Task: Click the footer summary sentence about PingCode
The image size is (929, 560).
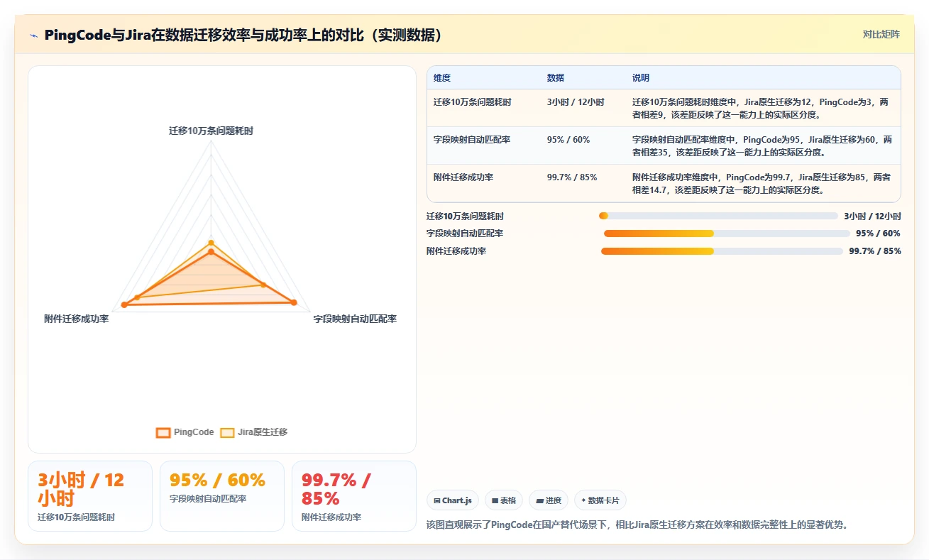Action: (638, 525)
